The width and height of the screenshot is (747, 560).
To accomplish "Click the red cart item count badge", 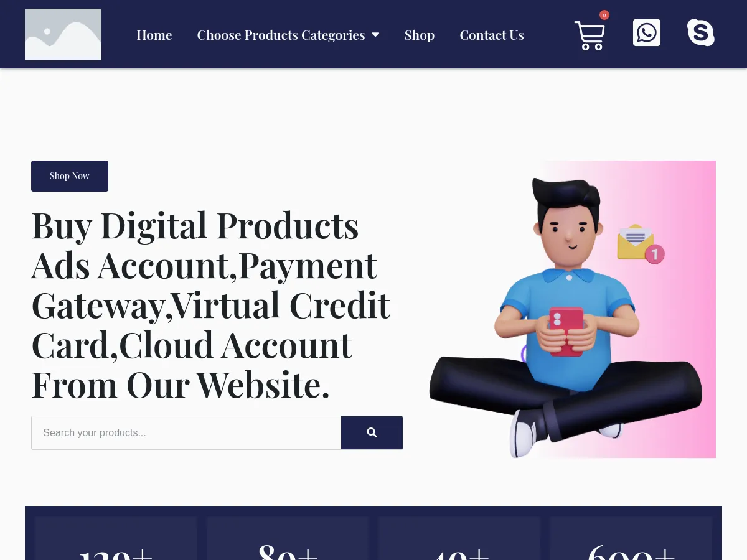I will (x=604, y=15).
